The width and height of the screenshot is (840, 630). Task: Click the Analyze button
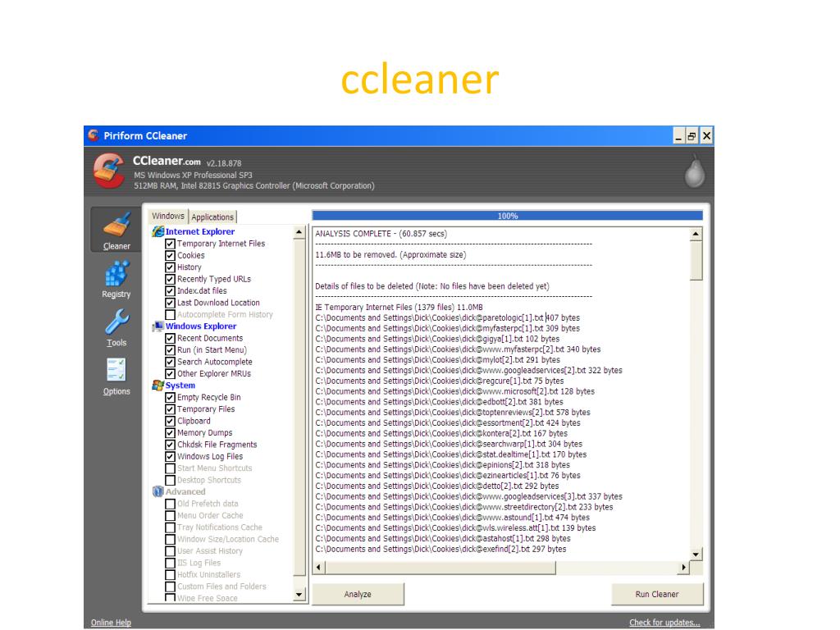point(358,594)
